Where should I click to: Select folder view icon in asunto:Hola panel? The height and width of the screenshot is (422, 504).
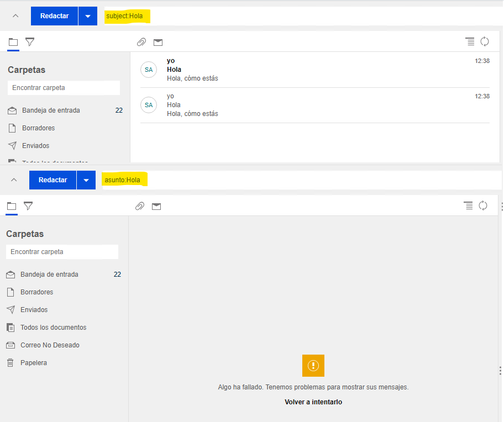pyautogui.click(x=12, y=206)
